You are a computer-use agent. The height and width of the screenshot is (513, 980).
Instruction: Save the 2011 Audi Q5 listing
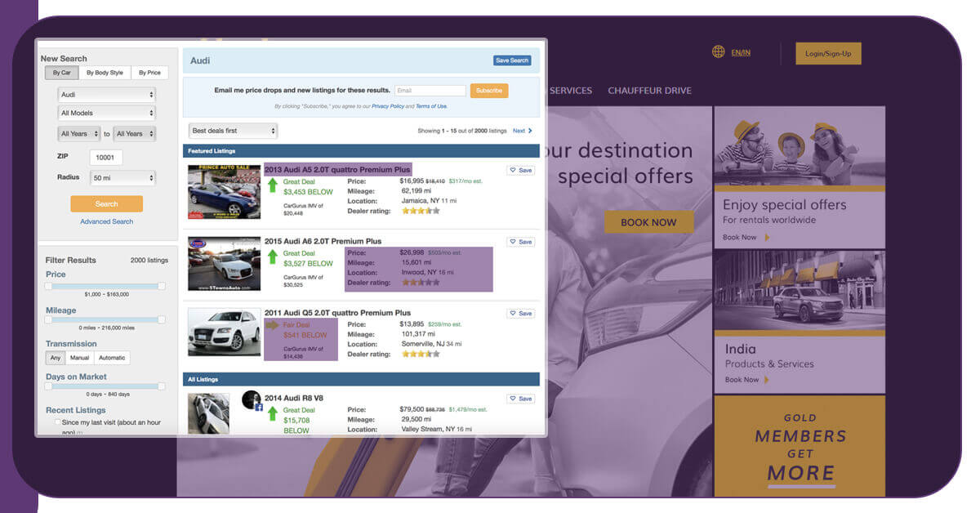coord(520,314)
